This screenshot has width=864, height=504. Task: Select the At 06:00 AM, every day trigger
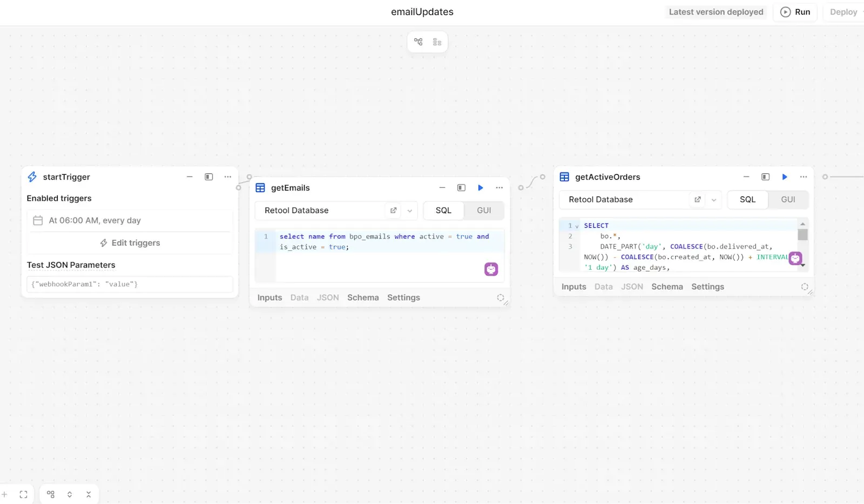[130, 220]
